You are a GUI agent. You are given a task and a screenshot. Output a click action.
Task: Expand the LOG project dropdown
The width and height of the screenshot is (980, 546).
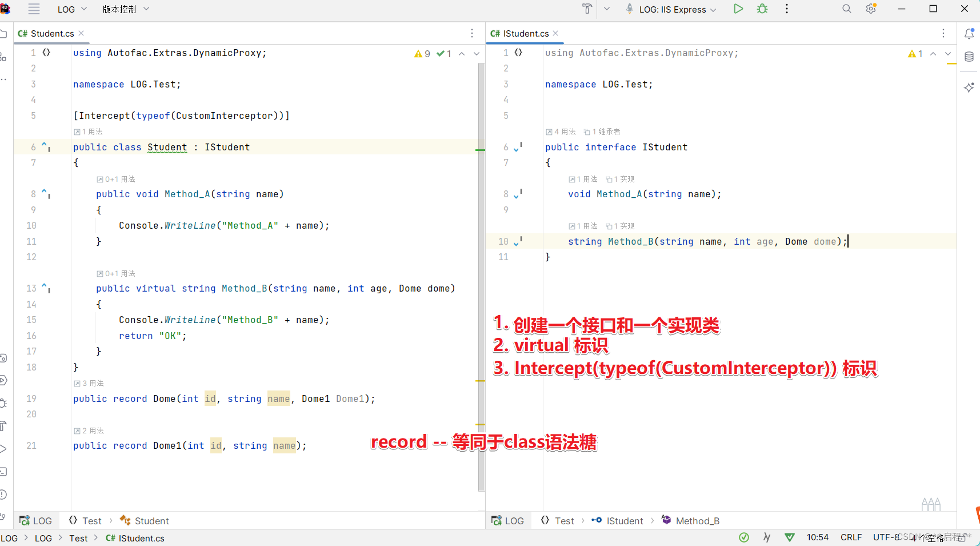click(73, 9)
